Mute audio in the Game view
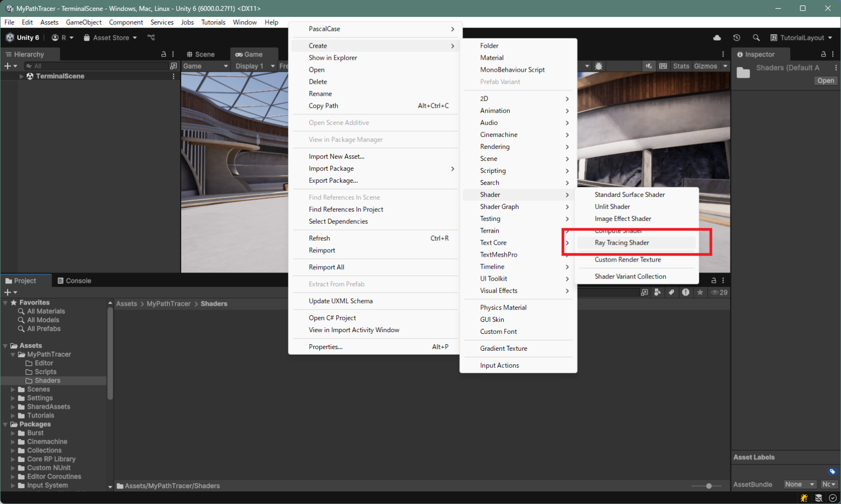 pos(649,66)
